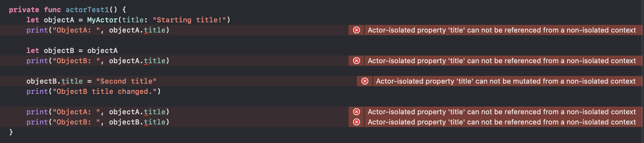Image resolution: width=644 pixels, height=143 pixels.
Task: Click the function's closing brace
Action: tap(11, 132)
